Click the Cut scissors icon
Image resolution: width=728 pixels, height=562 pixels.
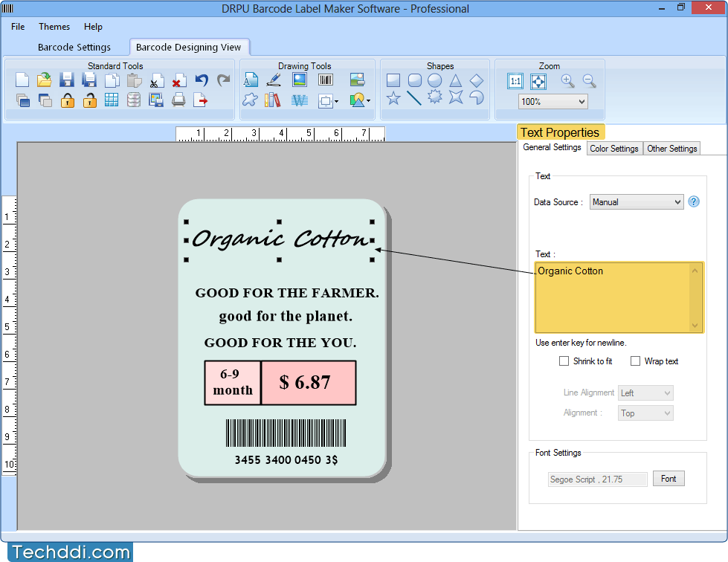point(156,81)
